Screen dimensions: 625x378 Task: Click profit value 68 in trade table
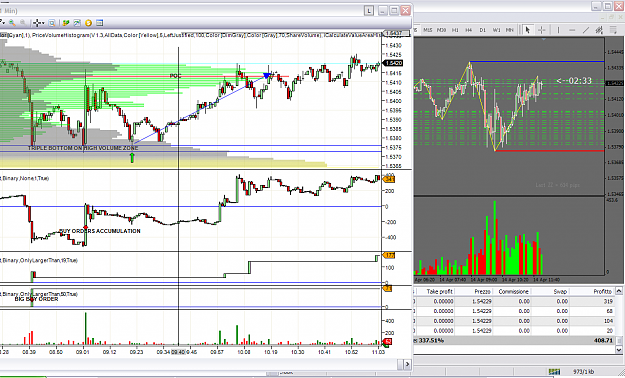(x=609, y=311)
